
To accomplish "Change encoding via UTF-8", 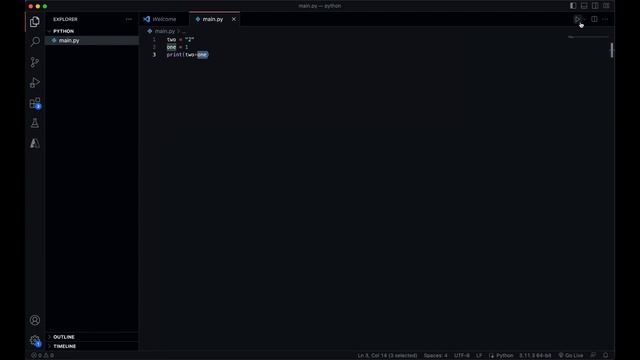I will tap(462, 355).
